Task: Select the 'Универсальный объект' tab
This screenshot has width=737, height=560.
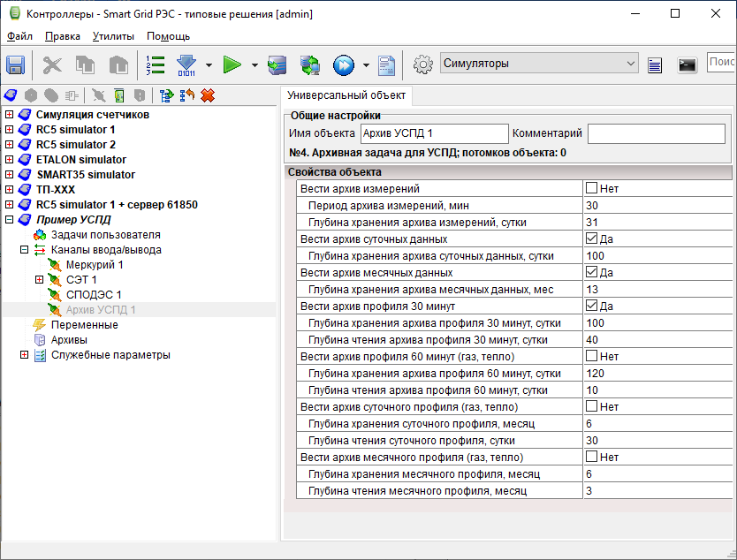Action: tap(346, 95)
